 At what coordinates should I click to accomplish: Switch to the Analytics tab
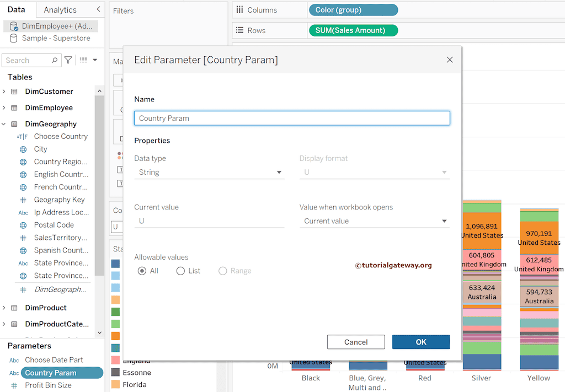[60, 10]
